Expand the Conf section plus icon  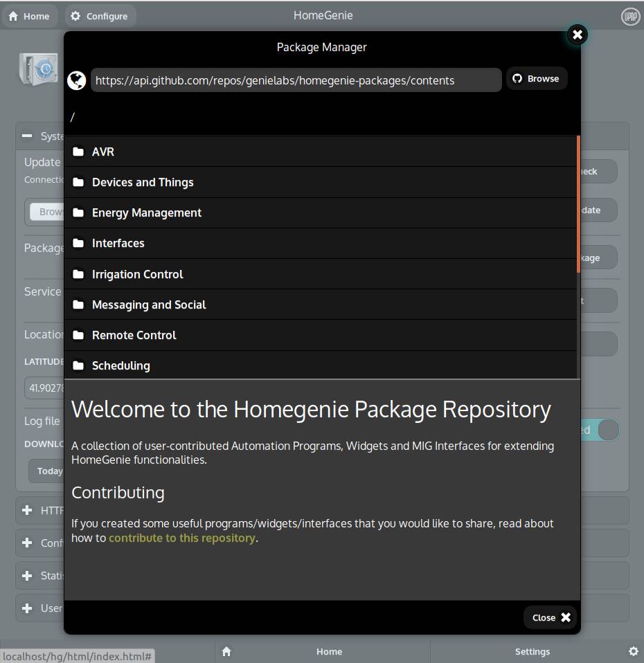27,543
